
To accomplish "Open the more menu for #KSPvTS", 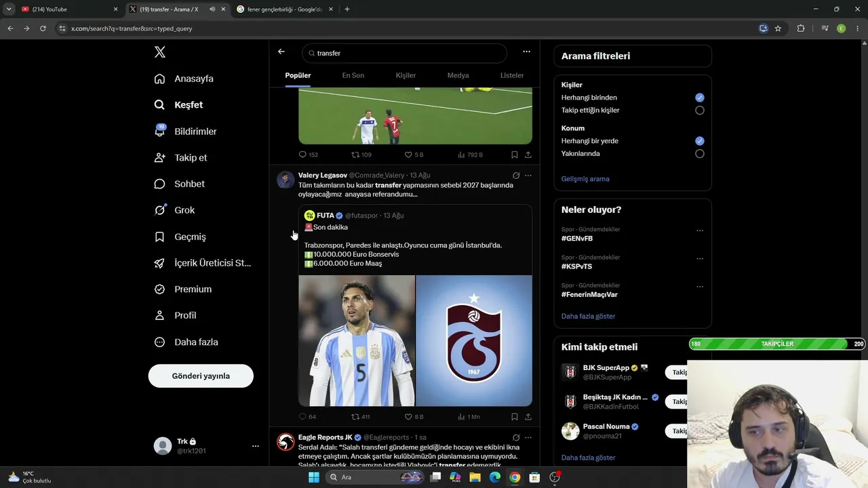I will coord(700,258).
